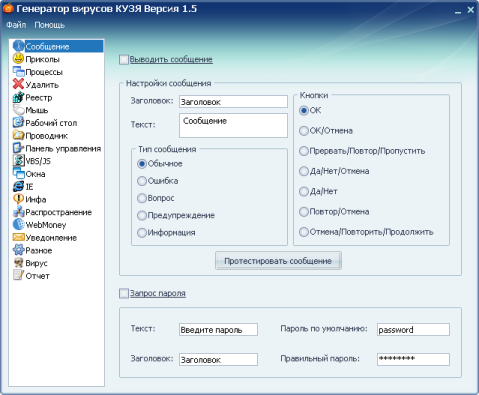Viewport: 479px width, 395px height.
Task: Click the Пароль по умолчанию field
Action: pyautogui.click(x=413, y=330)
